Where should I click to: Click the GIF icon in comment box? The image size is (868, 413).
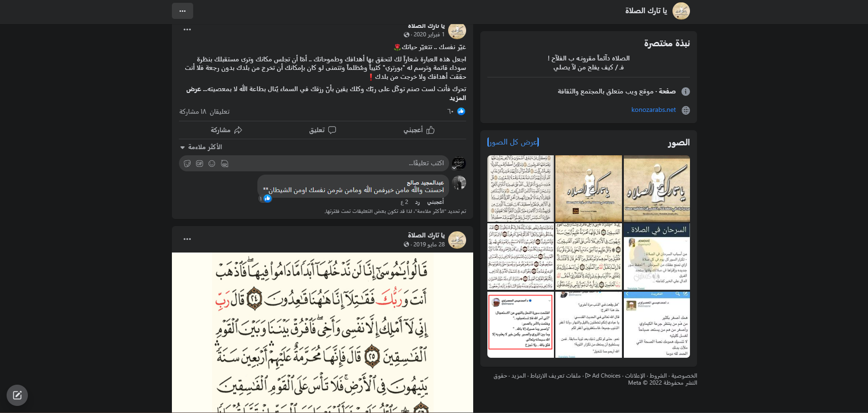[x=200, y=163]
